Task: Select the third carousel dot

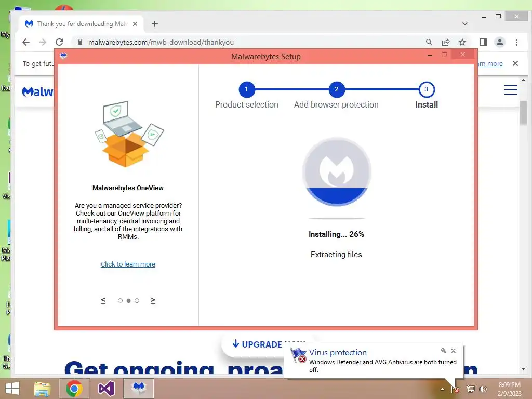Action: (x=137, y=301)
